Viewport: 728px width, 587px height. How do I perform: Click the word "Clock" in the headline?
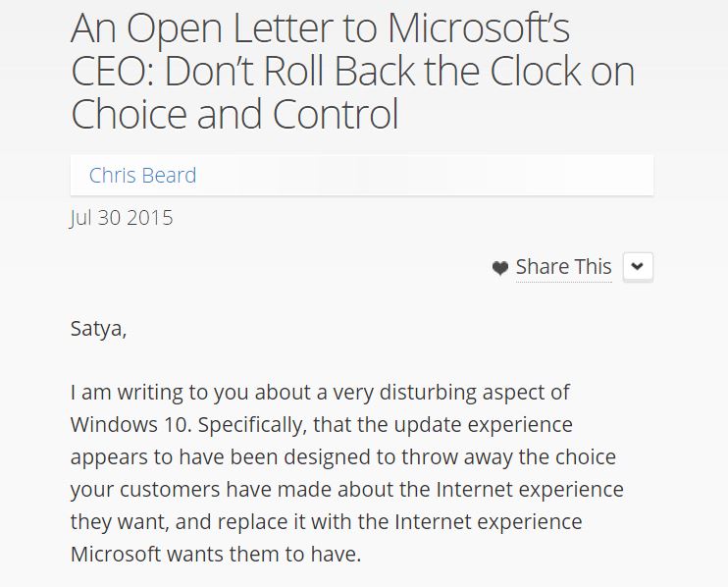point(535,72)
